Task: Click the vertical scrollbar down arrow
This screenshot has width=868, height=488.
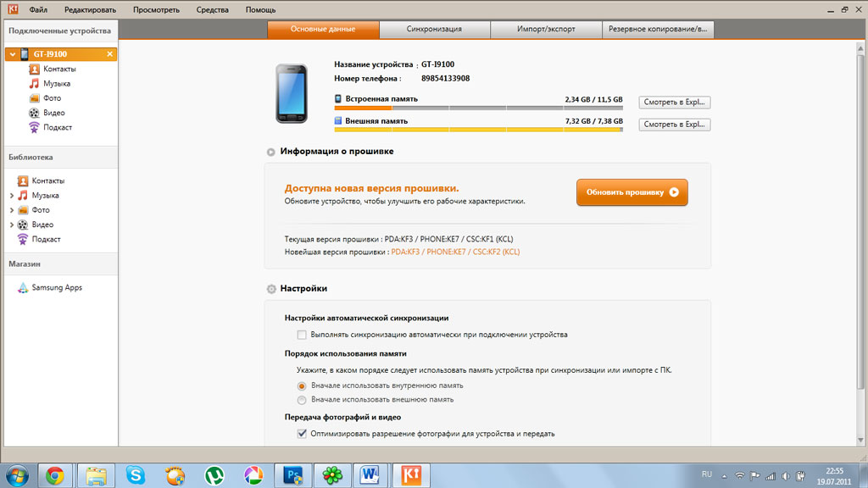Action: coord(860,441)
